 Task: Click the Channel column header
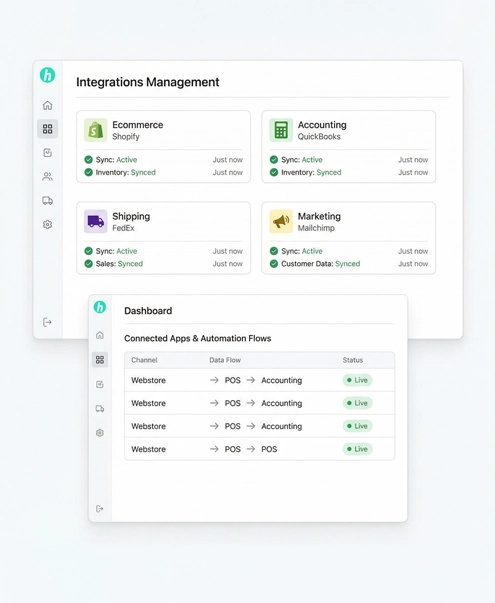pos(144,360)
